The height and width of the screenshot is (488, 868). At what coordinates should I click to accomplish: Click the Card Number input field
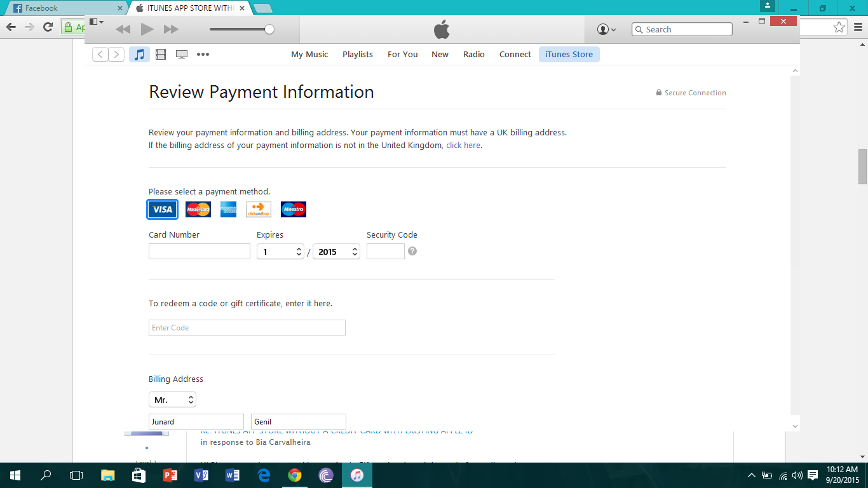click(200, 252)
